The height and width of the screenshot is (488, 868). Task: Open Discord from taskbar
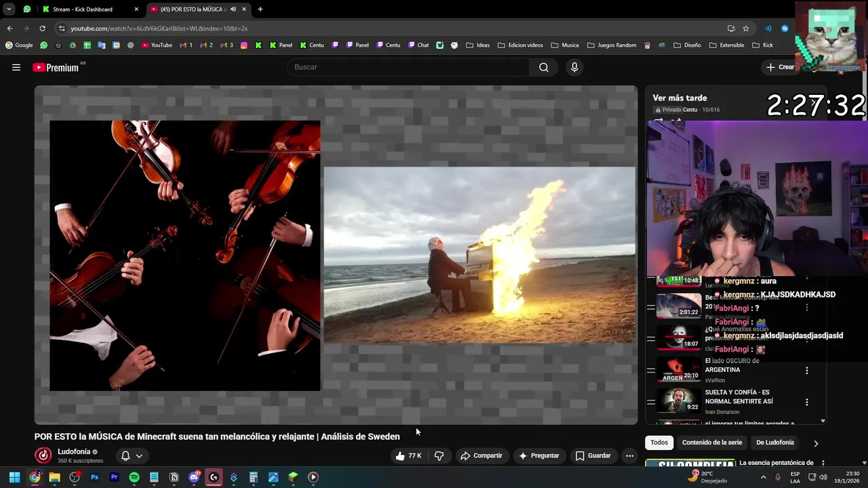(x=194, y=477)
